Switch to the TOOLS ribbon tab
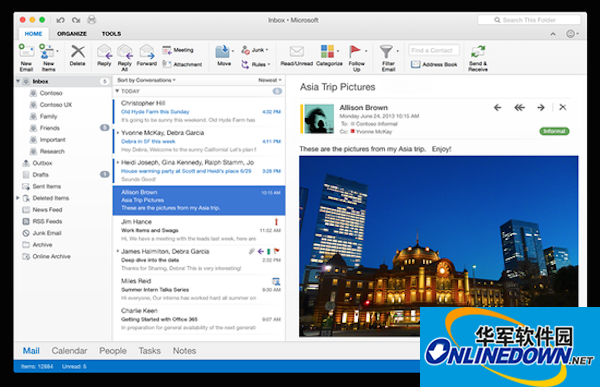 pos(111,34)
